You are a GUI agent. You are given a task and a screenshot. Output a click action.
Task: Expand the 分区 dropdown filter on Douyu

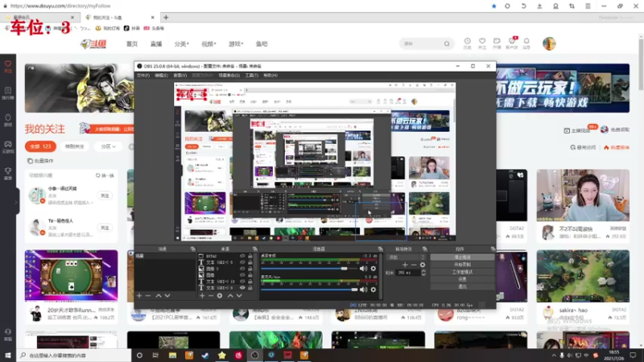pos(108,146)
